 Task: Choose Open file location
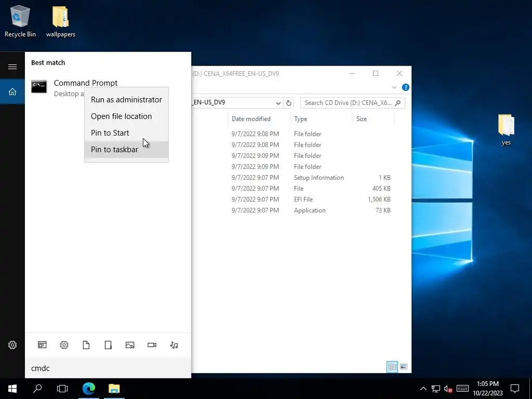[x=127, y=116]
